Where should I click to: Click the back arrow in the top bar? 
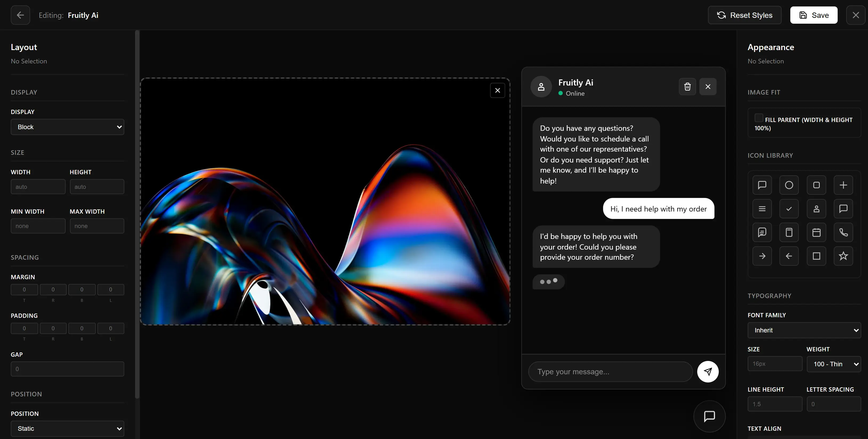pyautogui.click(x=20, y=15)
